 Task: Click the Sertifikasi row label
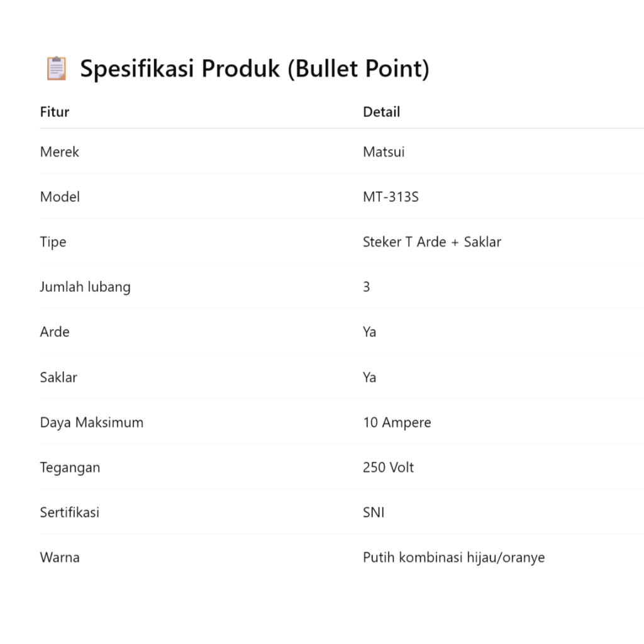[x=69, y=513]
